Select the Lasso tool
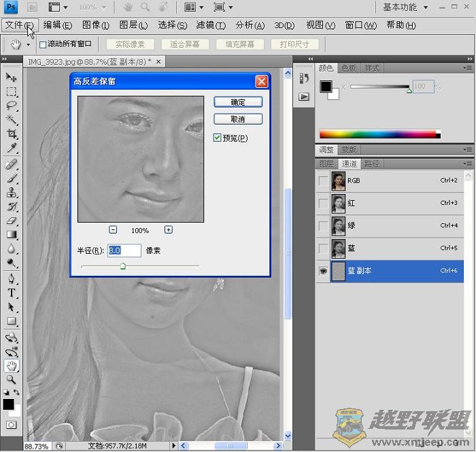Viewport: 476px width, 452px height. point(12,106)
